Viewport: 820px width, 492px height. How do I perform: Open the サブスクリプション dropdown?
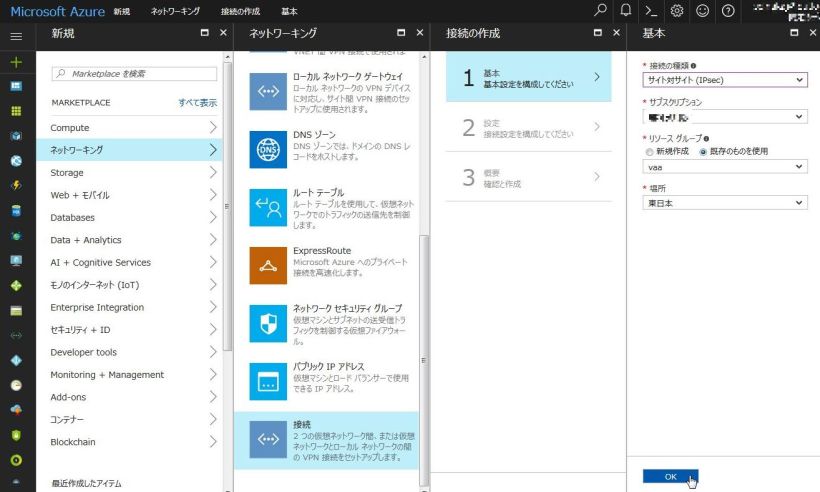(724, 117)
